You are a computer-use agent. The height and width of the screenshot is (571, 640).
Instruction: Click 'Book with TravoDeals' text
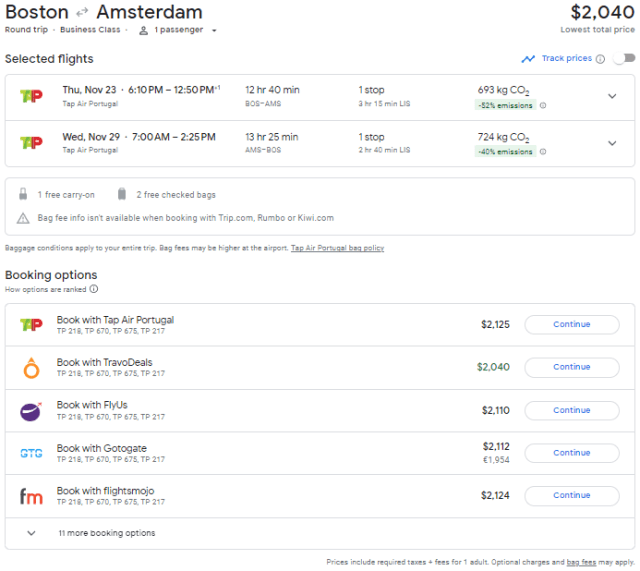coord(104,362)
